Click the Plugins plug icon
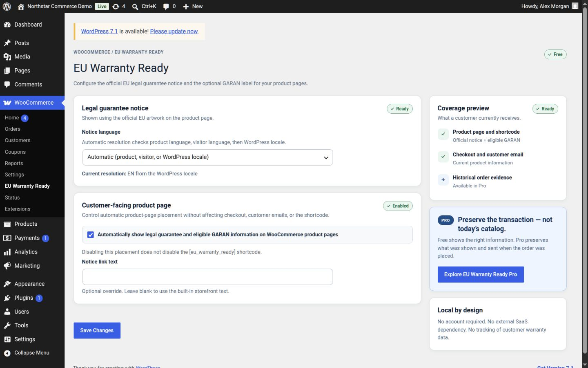The height and width of the screenshot is (368, 588). tap(7, 298)
